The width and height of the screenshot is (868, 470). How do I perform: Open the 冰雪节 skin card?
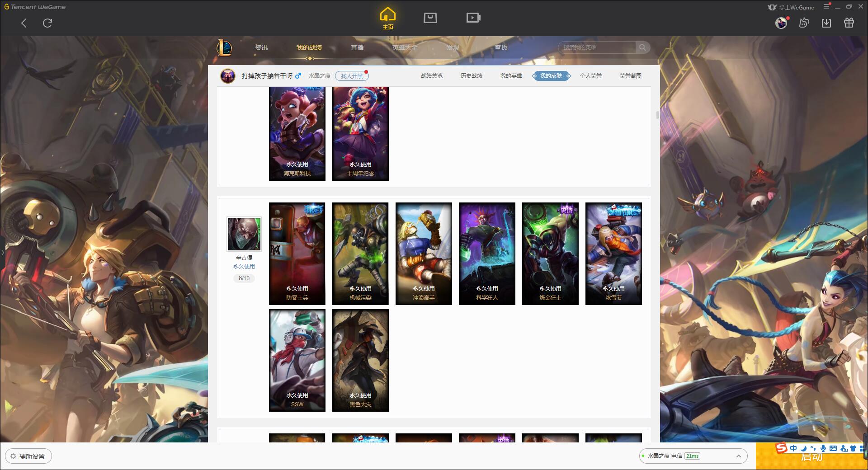(x=613, y=254)
